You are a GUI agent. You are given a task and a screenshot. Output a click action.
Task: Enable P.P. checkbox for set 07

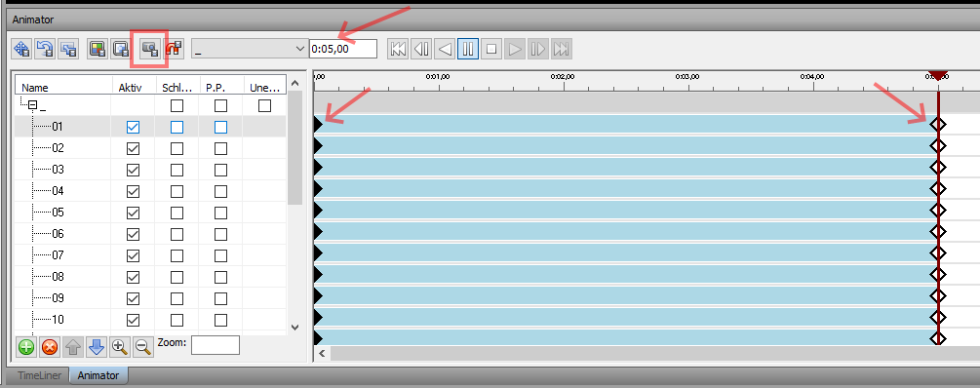click(x=220, y=255)
